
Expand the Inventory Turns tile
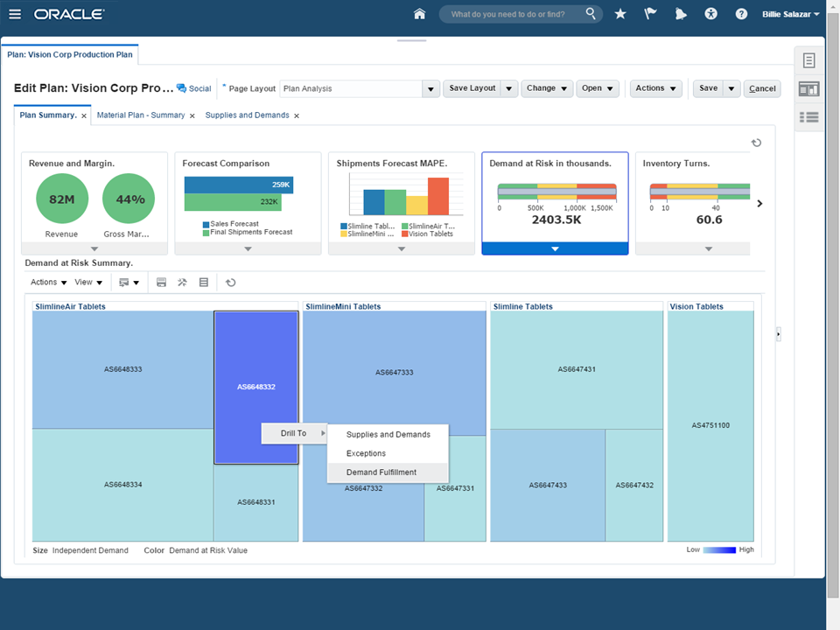click(x=708, y=248)
